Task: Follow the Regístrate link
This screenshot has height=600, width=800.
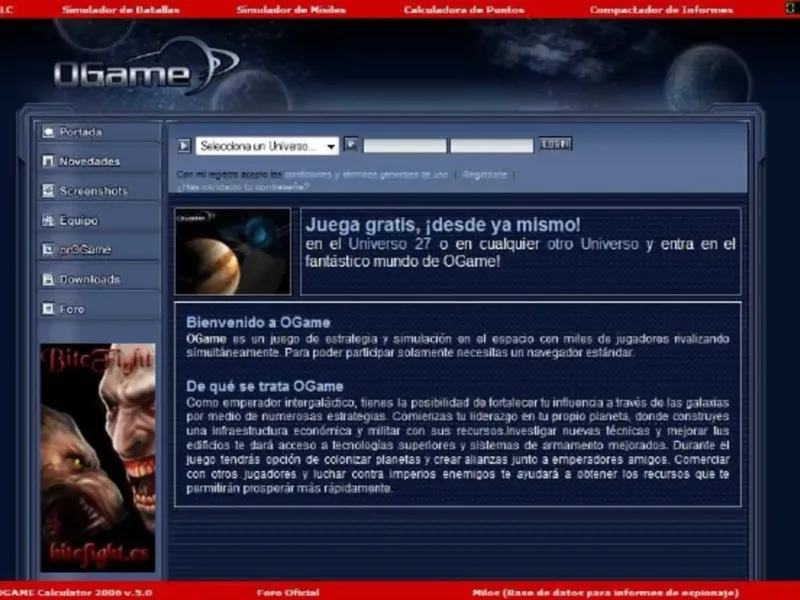Action: click(x=485, y=174)
